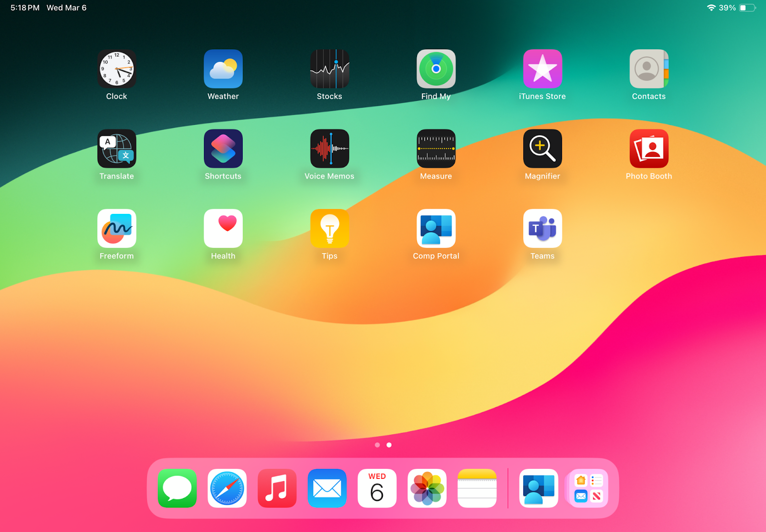
Task: Open the Stocks app
Action: pos(329,69)
